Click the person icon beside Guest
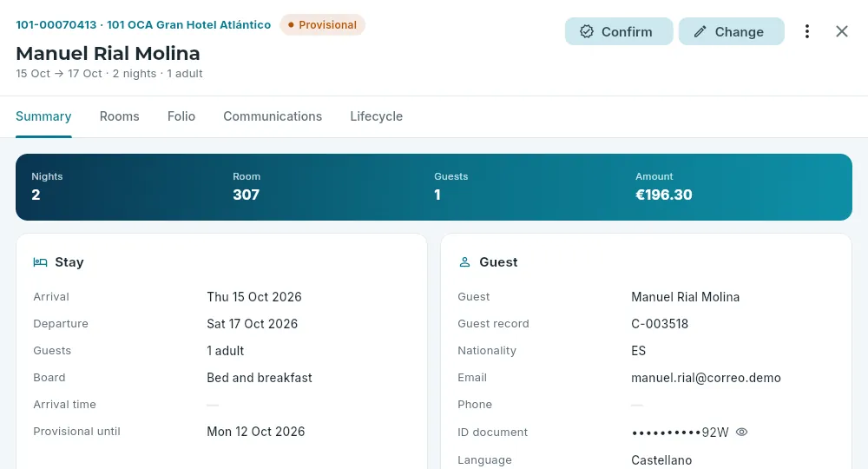The image size is (868, 469). [x=464, y=262]
